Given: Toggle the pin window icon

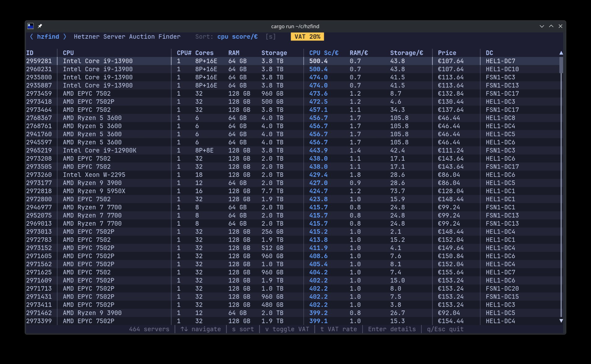Looking at the screenshot, I should point(40,26).
